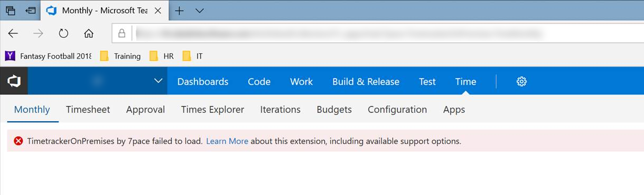Click the browser forward arrow
Image resolution: width=644 pixels, height=195 pixels.
point(38,34)
